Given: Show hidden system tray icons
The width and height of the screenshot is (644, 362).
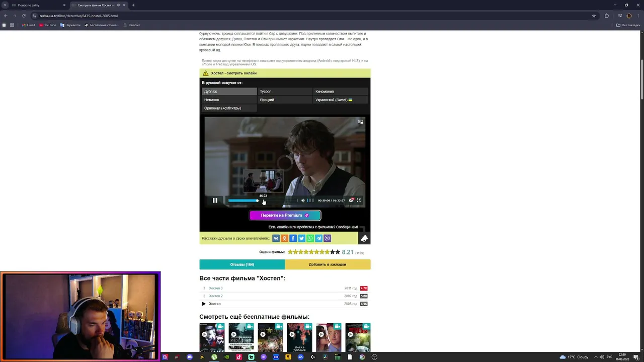Looking at the screenshot, I should tap(596, 357).
